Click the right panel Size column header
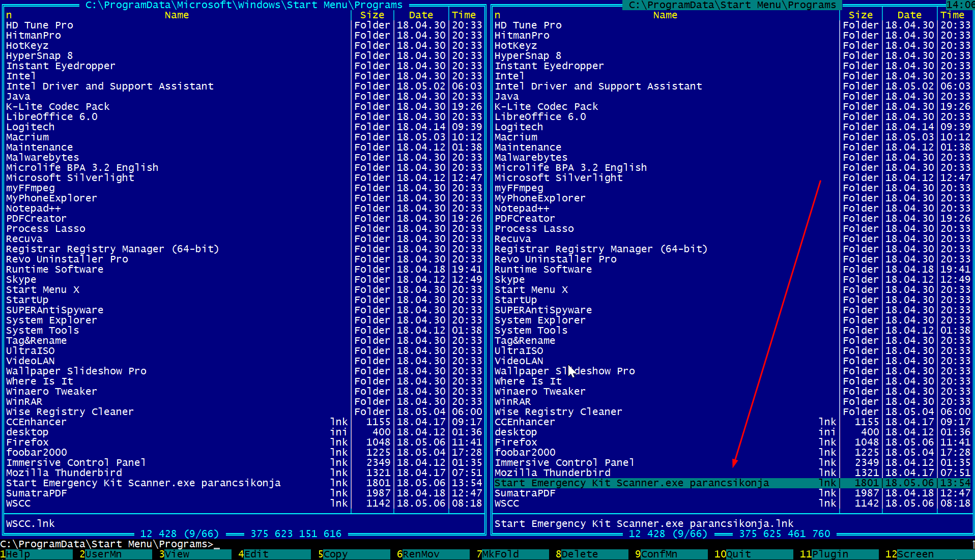 click(x=861, y=15)
